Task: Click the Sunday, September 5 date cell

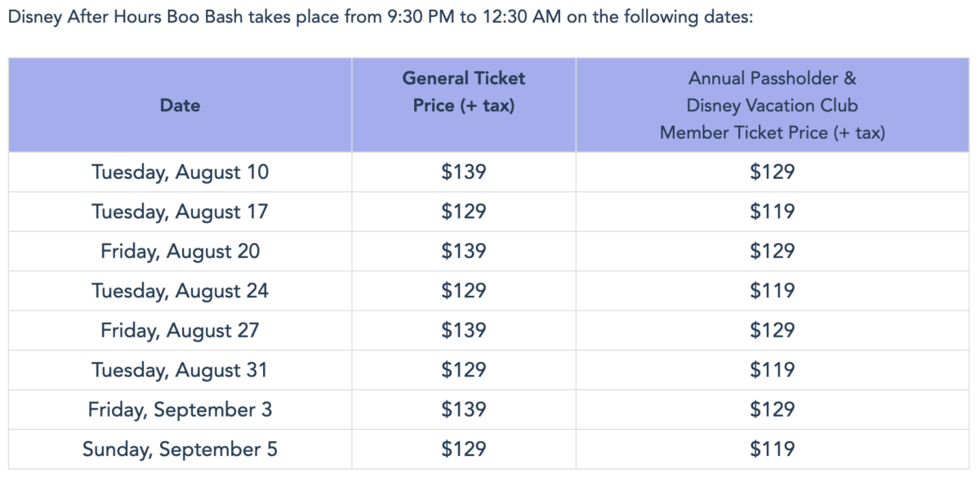Action: [x=180, y=449]
